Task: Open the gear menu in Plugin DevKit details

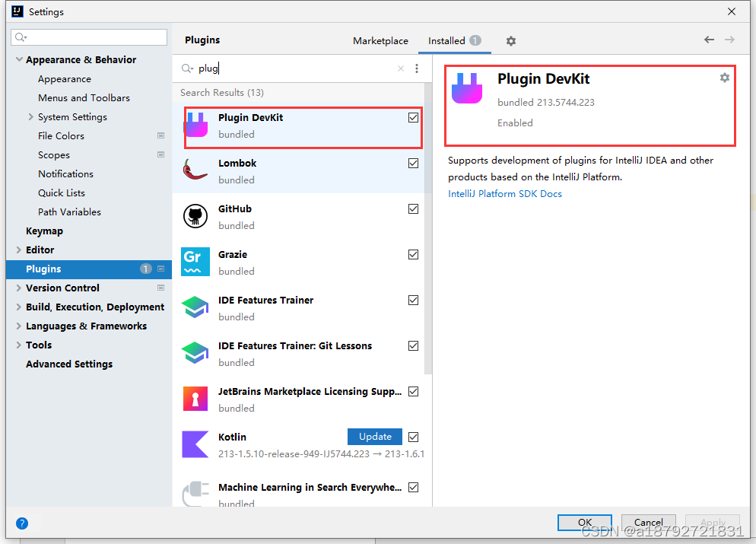Action: point(725,78)
